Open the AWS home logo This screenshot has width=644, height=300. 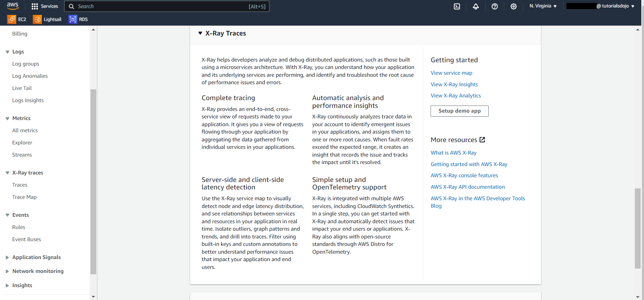(12, 6)
